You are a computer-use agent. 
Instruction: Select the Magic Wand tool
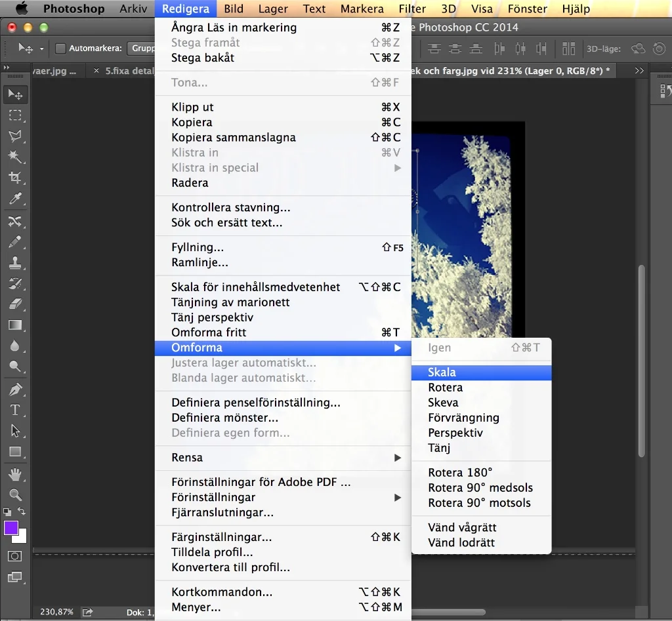coord(16,157)
